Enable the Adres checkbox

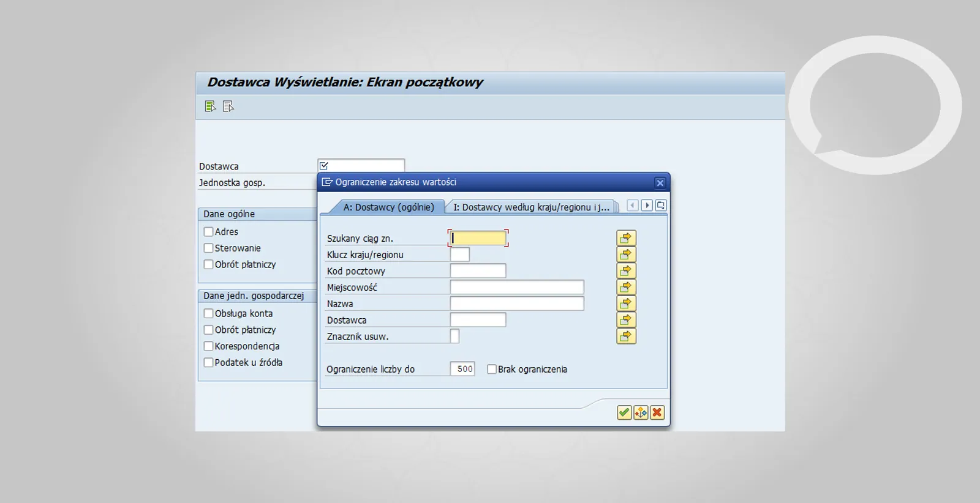(208, 232)
